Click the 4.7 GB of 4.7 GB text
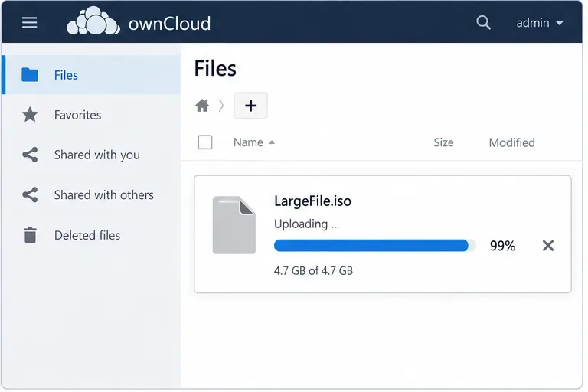This screenshot has height=392, width=588. pos(313,270)
